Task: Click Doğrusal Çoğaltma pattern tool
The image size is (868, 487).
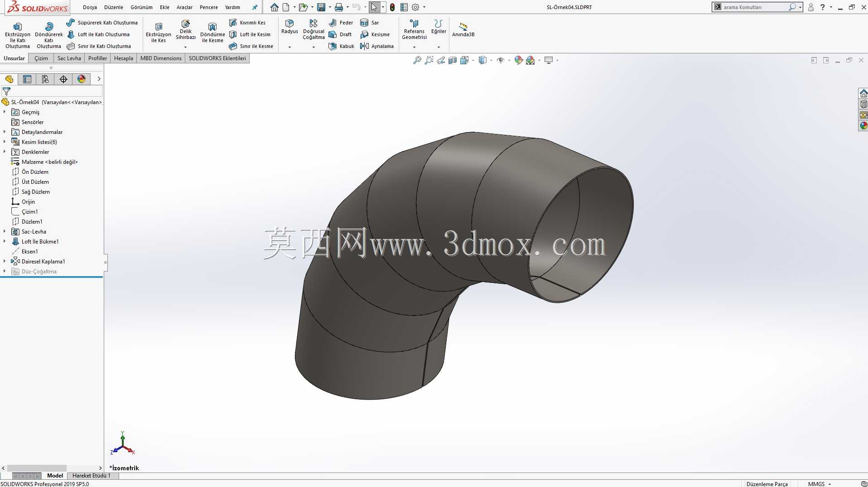Action: [313, 30]
